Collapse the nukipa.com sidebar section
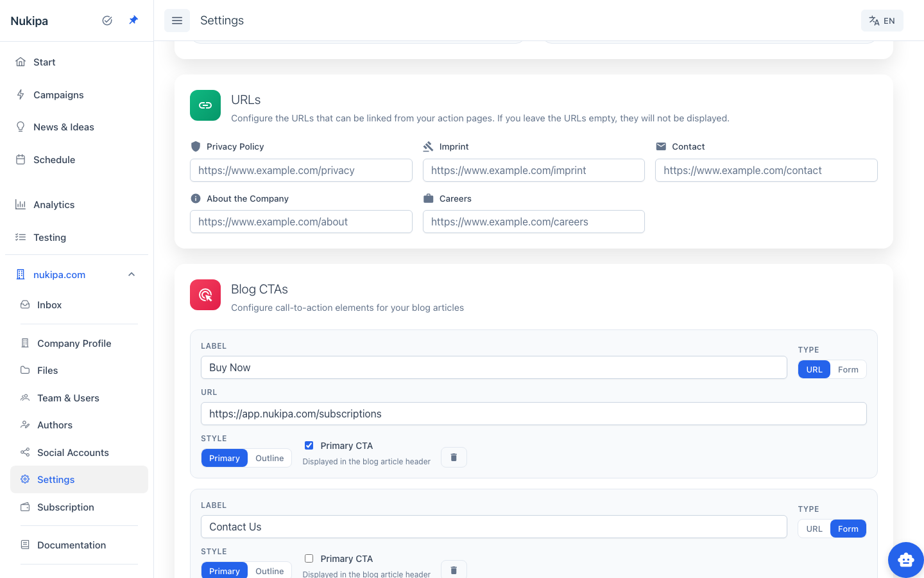Image resolution: width=924 pixels, height=578 pixels. point(131,274)
